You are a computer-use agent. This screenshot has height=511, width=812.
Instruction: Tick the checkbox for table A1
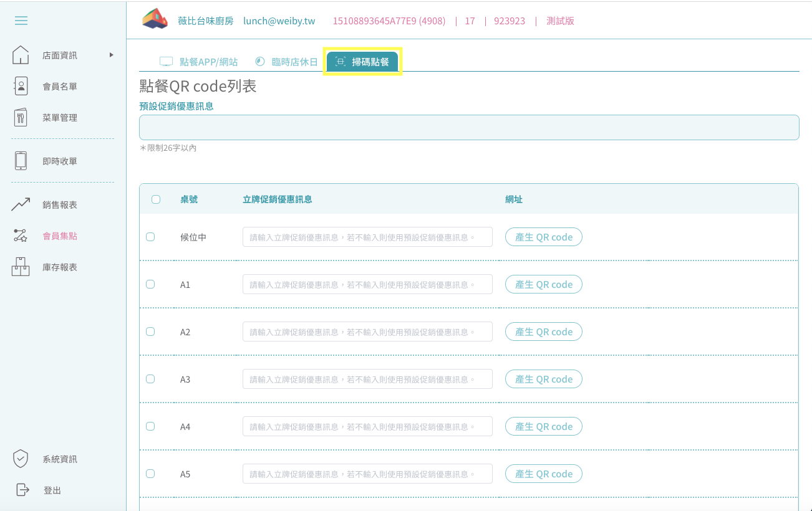150,284
